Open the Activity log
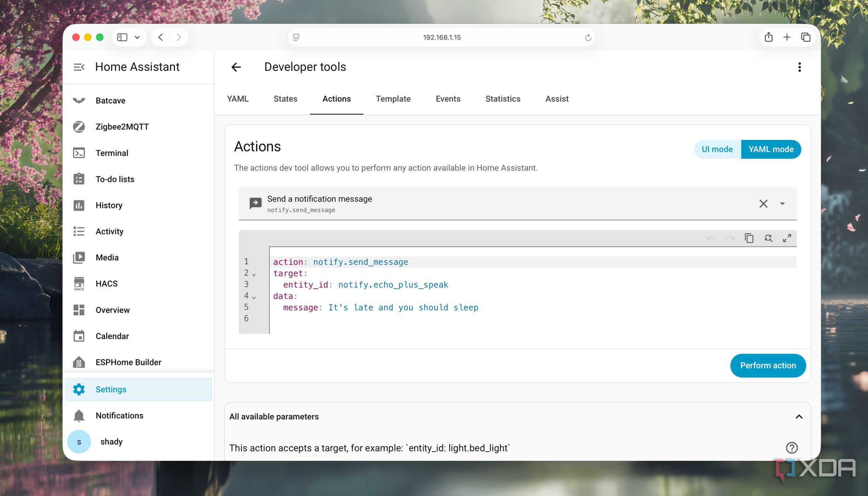 pos(138,232)
